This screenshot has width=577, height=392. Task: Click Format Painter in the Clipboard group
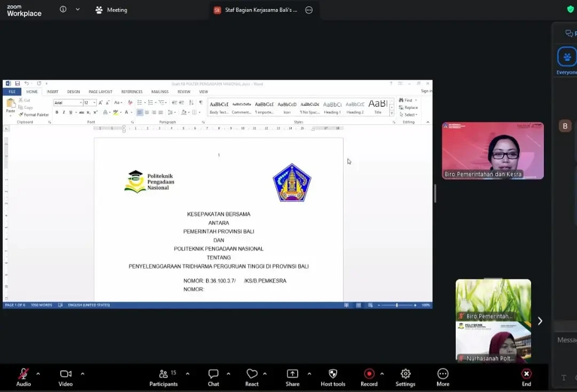[x=34, y=115]
